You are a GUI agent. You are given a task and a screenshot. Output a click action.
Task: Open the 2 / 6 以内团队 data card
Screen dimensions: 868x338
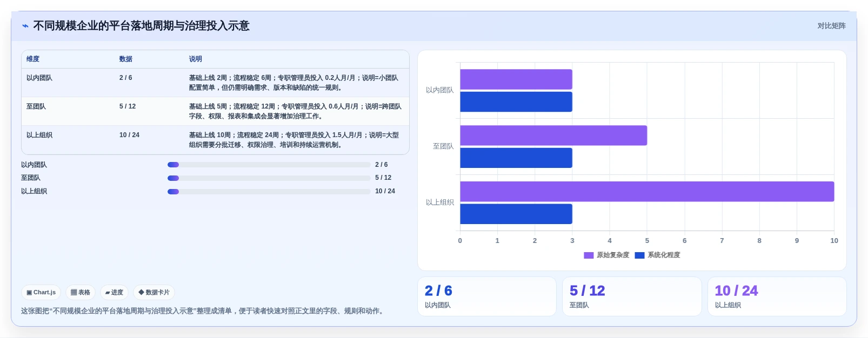pos(487,296)
